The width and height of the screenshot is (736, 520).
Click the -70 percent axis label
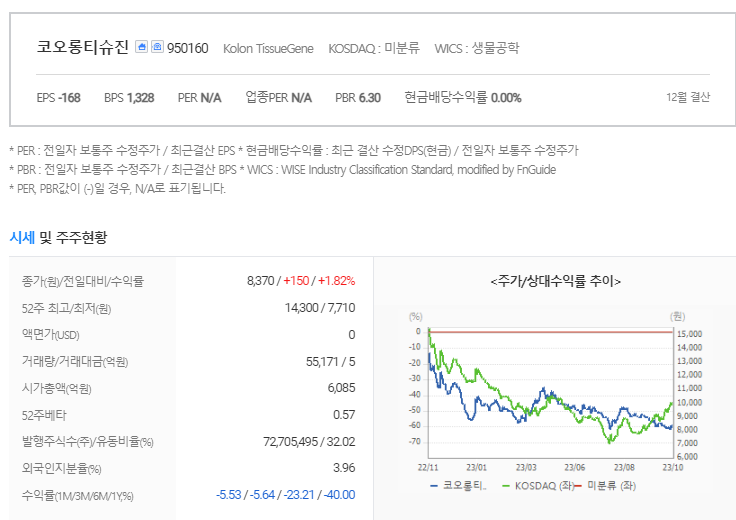click(x=415, y=442)
